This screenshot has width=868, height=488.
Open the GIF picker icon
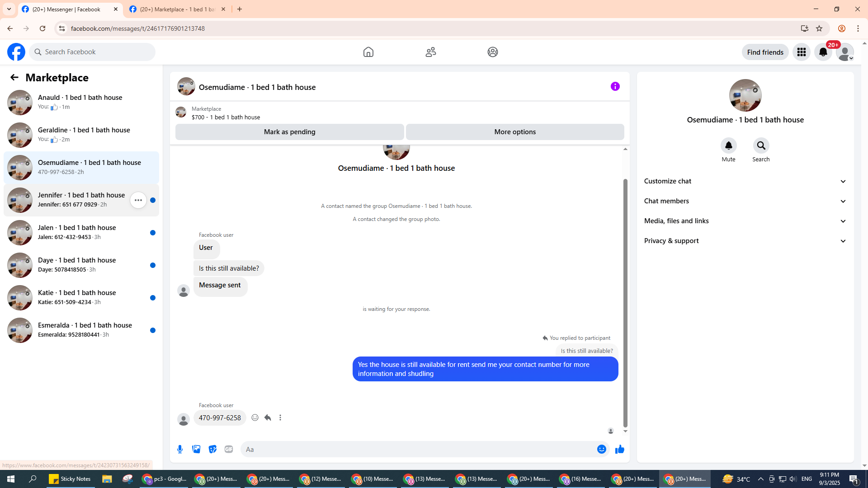(x=229, y=449)
